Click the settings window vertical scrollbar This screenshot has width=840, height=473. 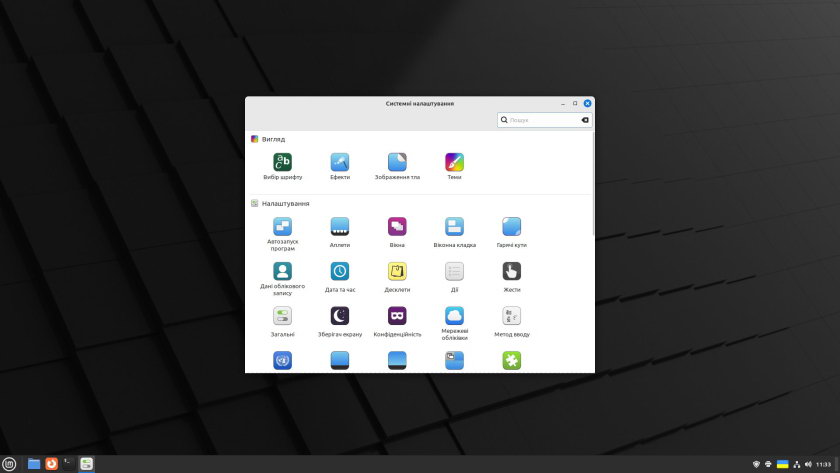(593, 183)
